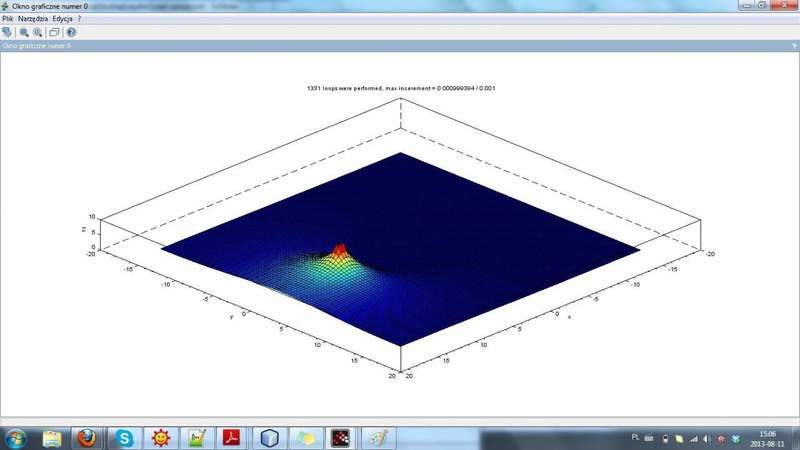The width and height of the screenshot is (800, 450).
Task: Open the Plik menu
Action: coord(8,19)
